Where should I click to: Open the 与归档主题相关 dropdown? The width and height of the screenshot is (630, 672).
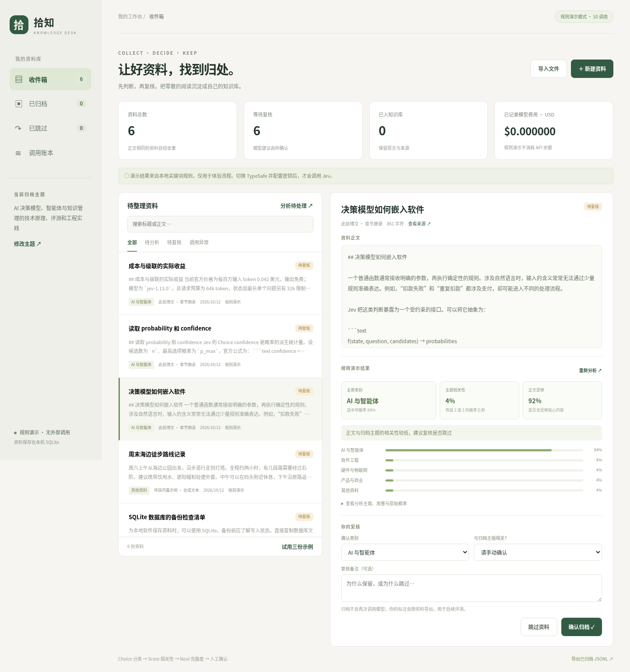click(538, 552)
